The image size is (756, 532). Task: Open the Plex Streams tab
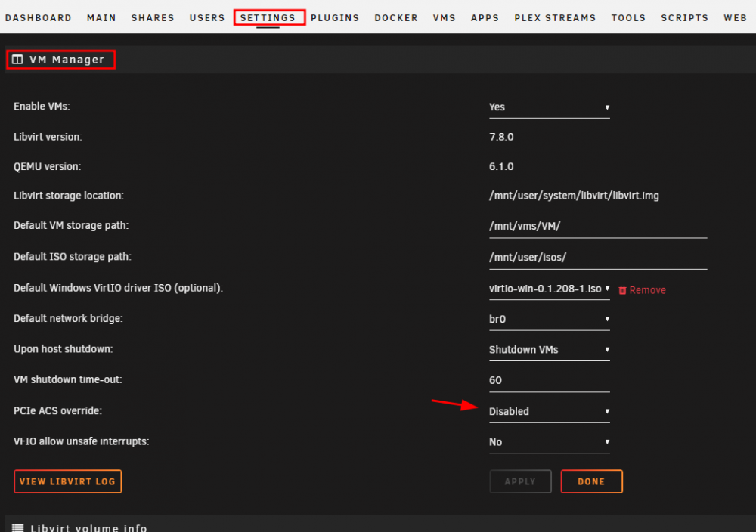(555, 18)
